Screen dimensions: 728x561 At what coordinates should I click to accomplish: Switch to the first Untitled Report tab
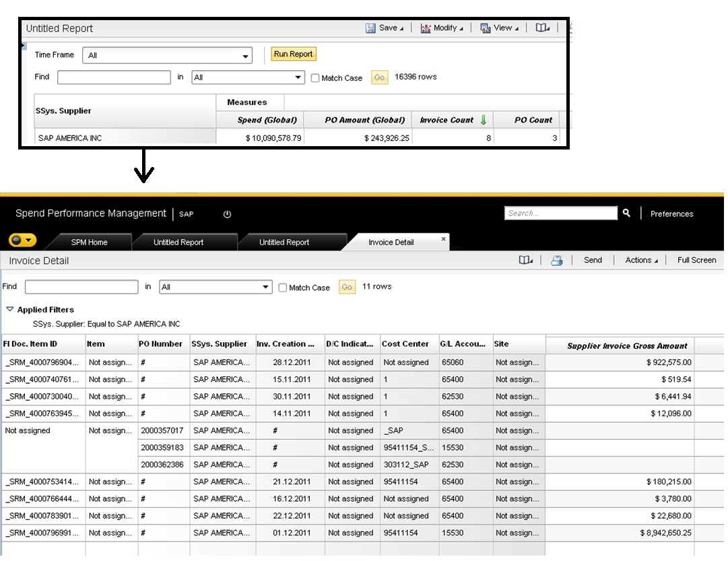(x=178, y=242)
